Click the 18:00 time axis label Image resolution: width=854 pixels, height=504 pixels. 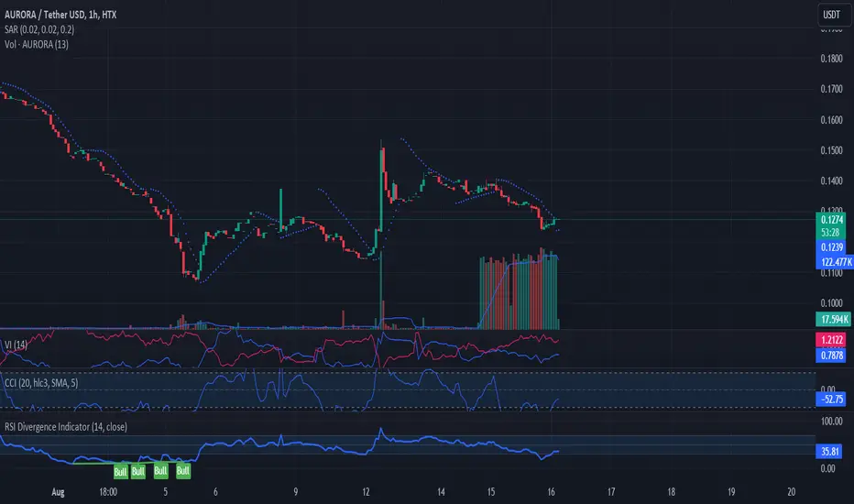108,492
